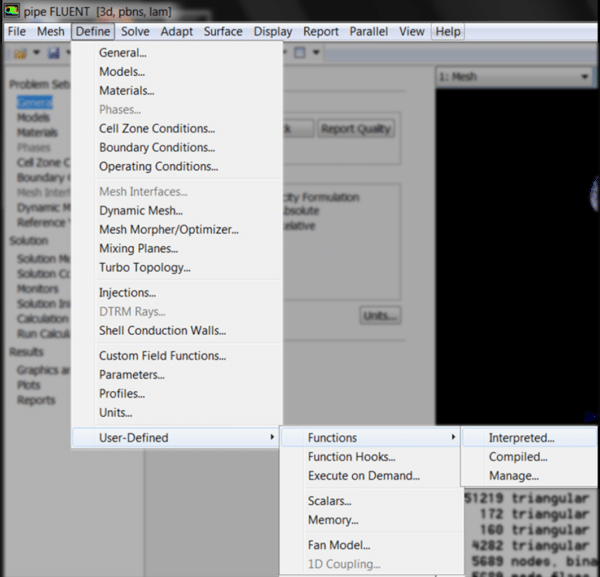
Task: Select Reports in the Results tree
Action: 36,401
